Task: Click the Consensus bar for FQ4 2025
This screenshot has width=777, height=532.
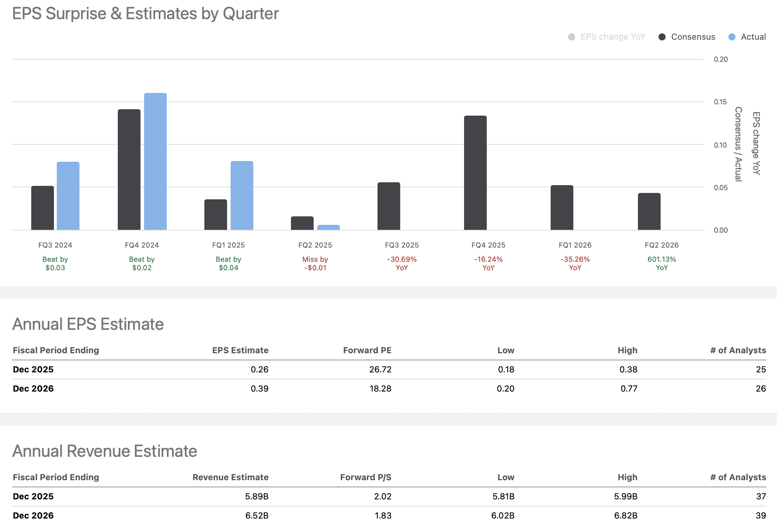Action: 475,172
